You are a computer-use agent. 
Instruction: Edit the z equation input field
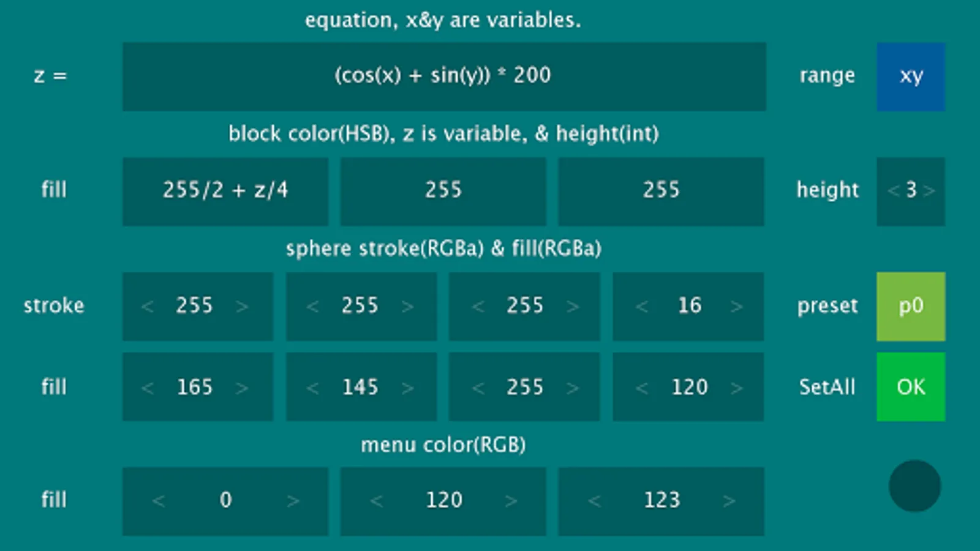pos(444,77)
